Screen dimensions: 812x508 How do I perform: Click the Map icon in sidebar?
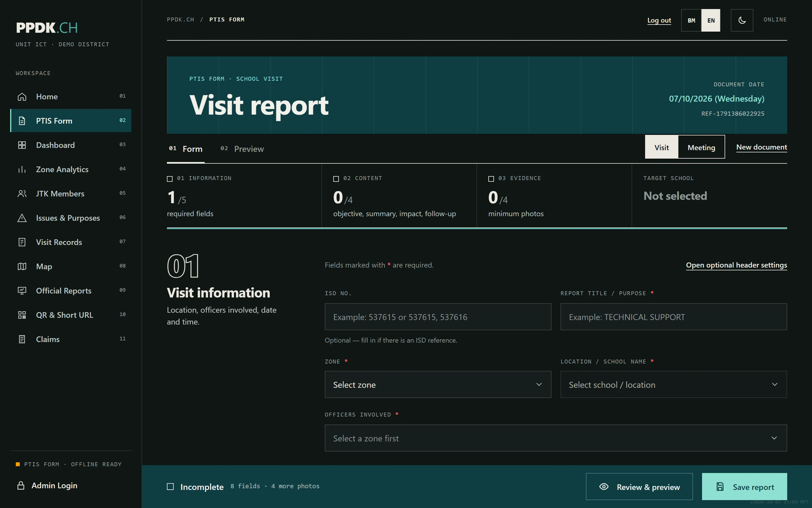22,266
